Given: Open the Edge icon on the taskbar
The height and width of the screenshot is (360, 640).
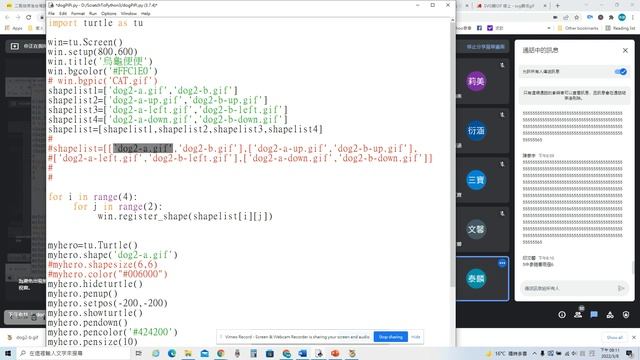Looking at the screenshot, I should pos(172,353).
